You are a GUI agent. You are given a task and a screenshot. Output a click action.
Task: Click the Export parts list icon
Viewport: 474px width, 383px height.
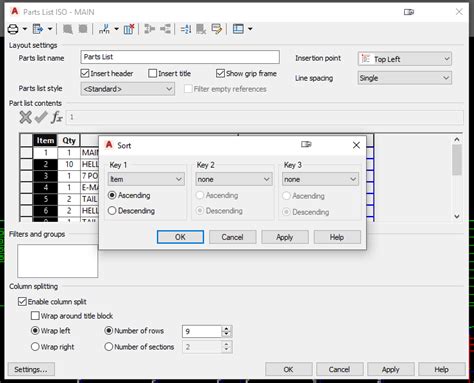(38, 29)
